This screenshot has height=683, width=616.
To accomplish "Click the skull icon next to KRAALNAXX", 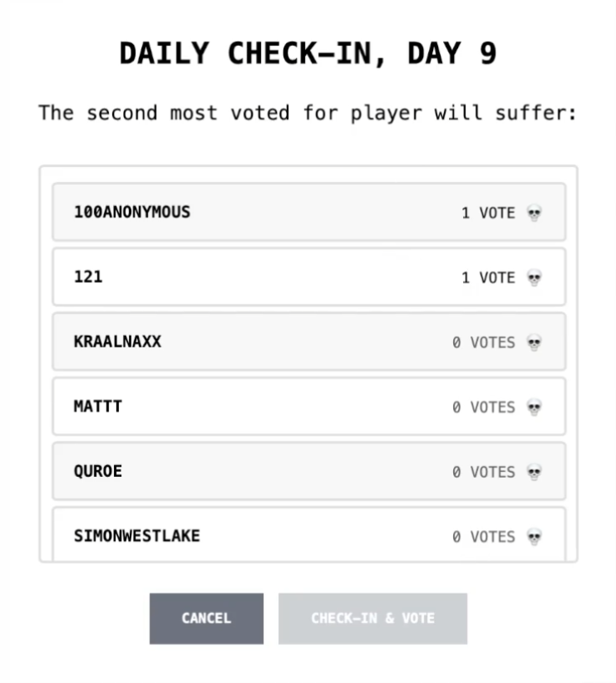I will tap(535, 342).
